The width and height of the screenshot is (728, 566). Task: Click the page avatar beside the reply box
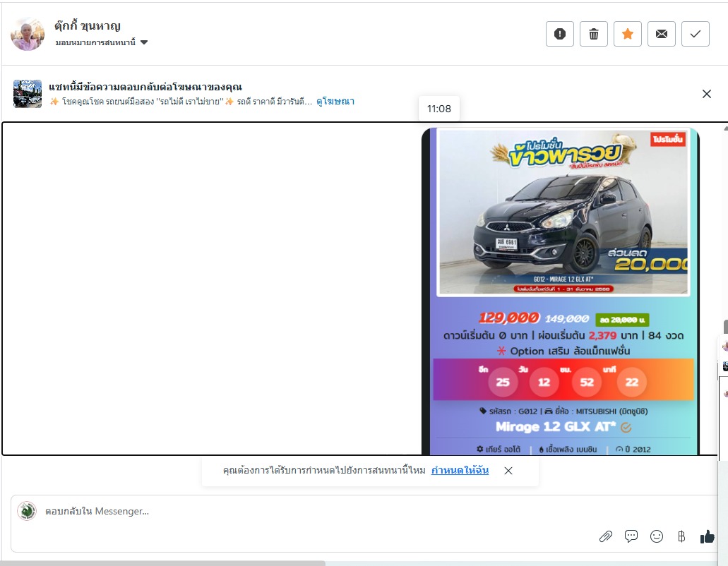tap(27, 511)
